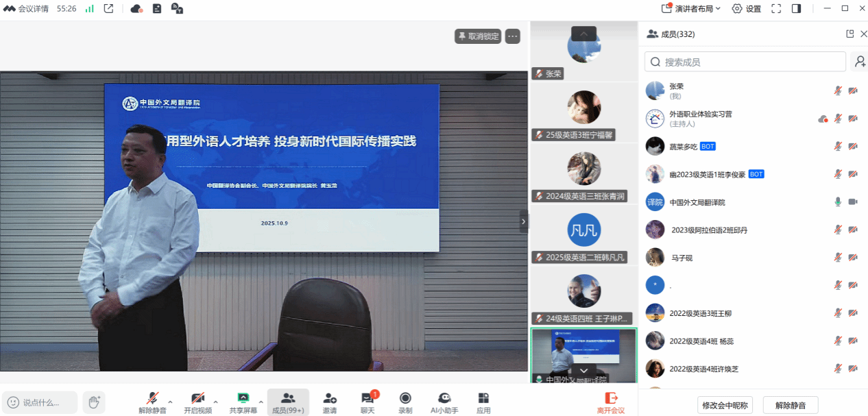
Task: Expand the share options arrow beside 共享屏幕
Action: (x=261, y=402)
